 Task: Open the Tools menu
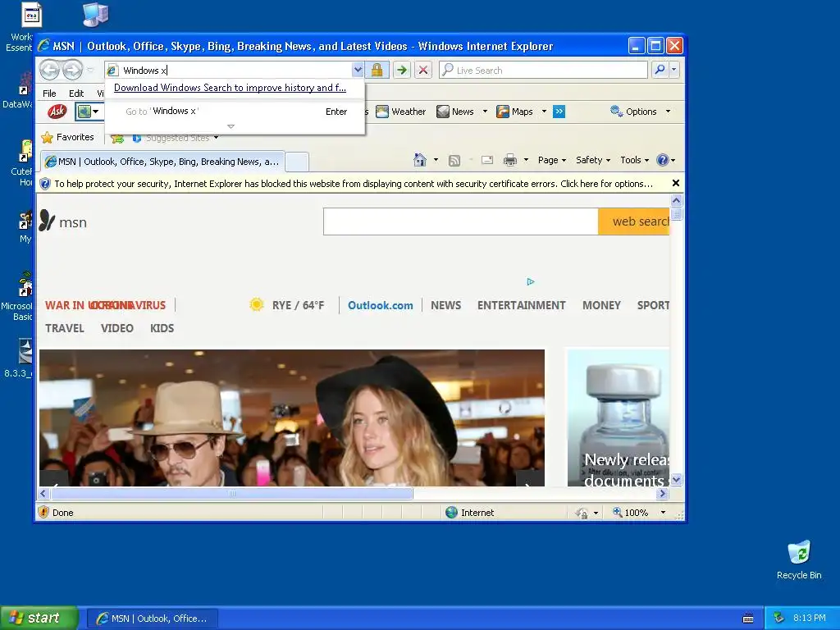634,160
